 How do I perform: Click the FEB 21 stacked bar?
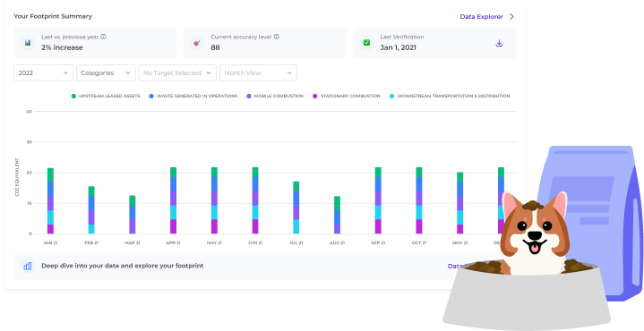[91, 210]
